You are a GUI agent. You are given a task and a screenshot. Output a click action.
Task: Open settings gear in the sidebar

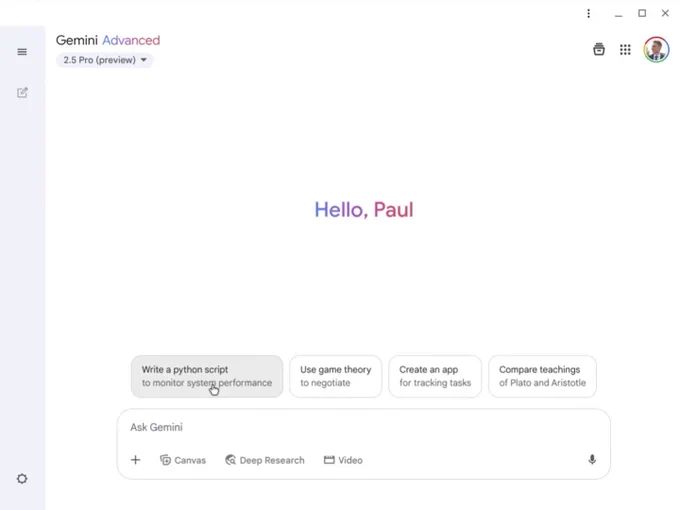[22, 479]
